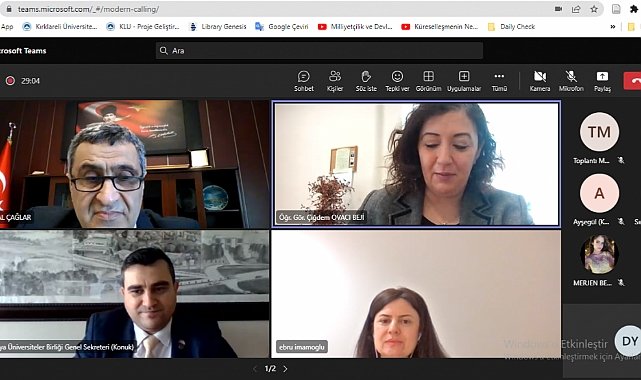Screen dimensions: 641x380
Task: Click the 29:04 call timer
Action: pos(30,81)
